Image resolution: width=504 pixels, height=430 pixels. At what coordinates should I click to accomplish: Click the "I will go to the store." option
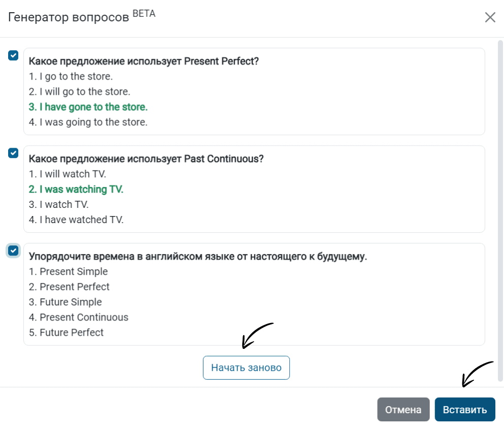click(x=79, y=91)
